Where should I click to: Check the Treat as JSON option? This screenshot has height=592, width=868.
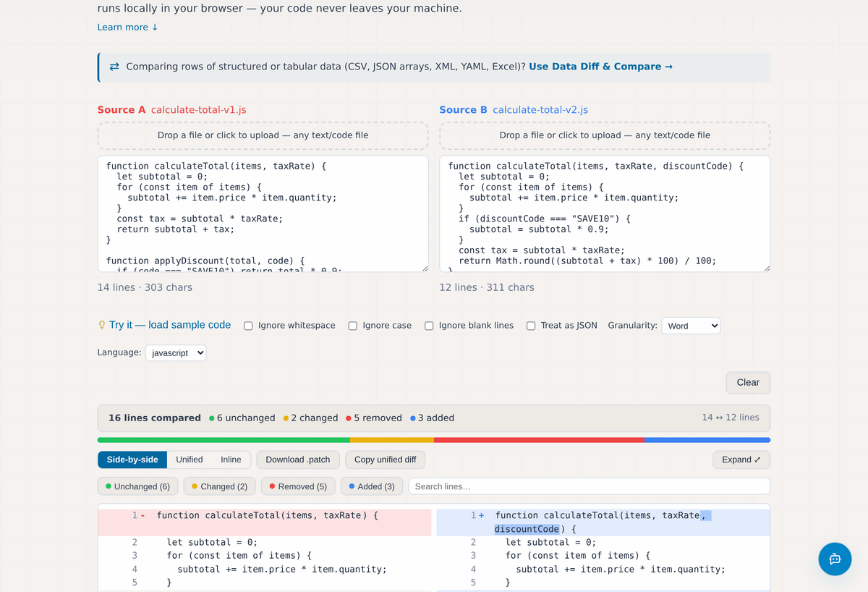(531, 326)
